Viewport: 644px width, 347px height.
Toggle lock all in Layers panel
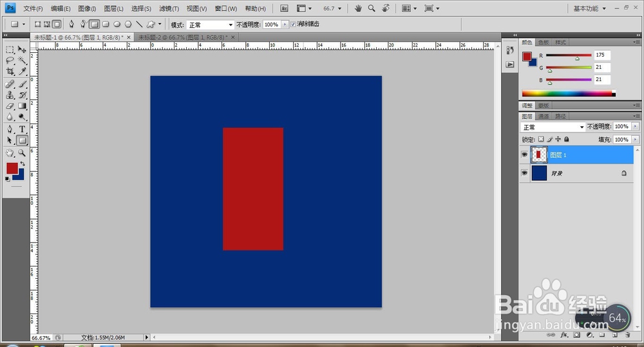pos(566,139)
